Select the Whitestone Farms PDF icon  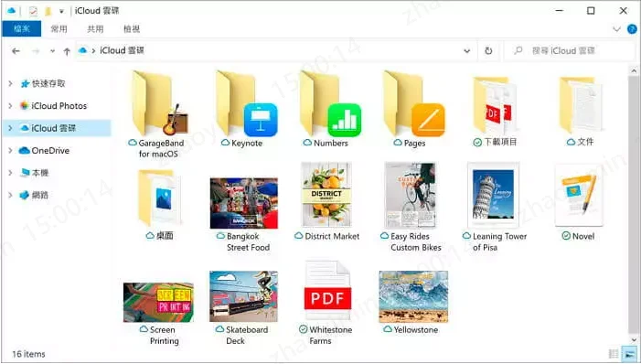coord(327,291)
